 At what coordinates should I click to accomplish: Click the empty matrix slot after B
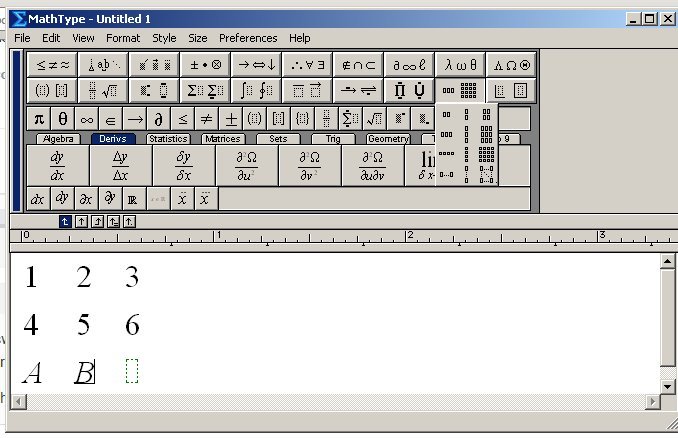tap(132, 371)
